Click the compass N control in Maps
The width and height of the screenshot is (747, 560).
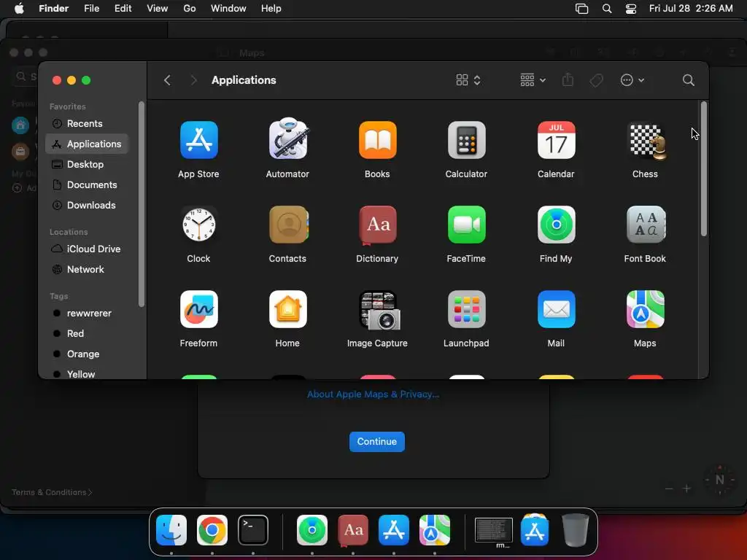point(720,480)
